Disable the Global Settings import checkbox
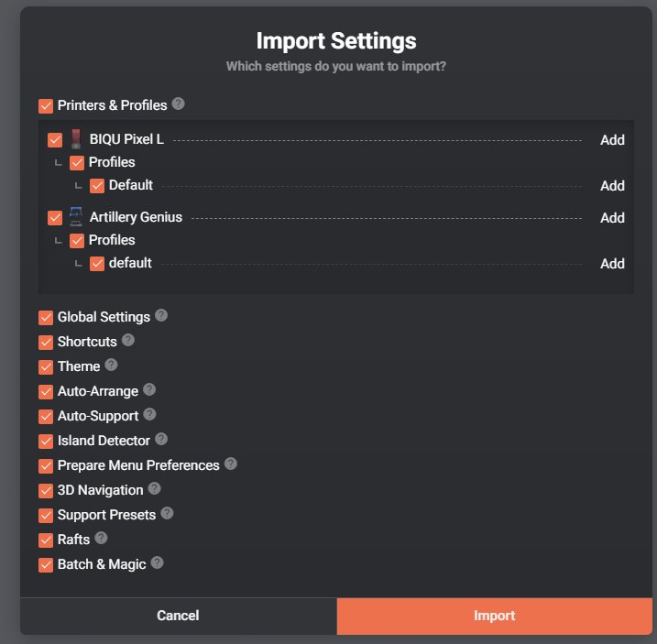This screenshot has height=644, width=657. (46, 317)
